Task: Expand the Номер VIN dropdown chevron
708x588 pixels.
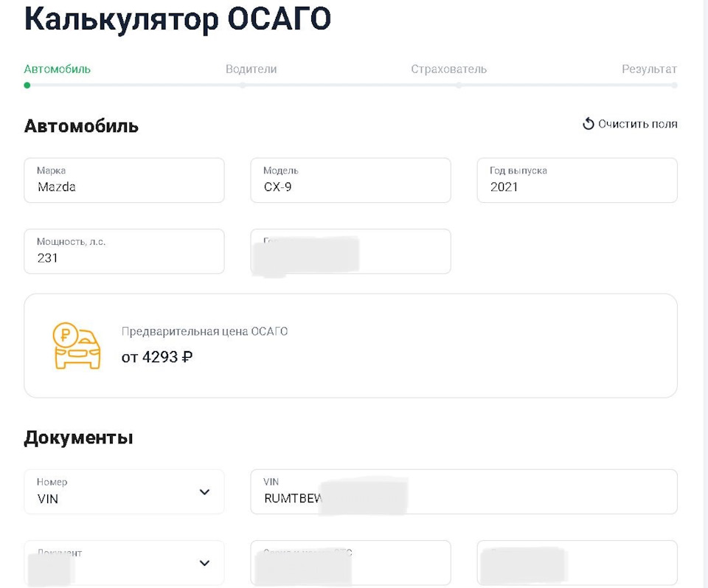Action: [205, 492]
